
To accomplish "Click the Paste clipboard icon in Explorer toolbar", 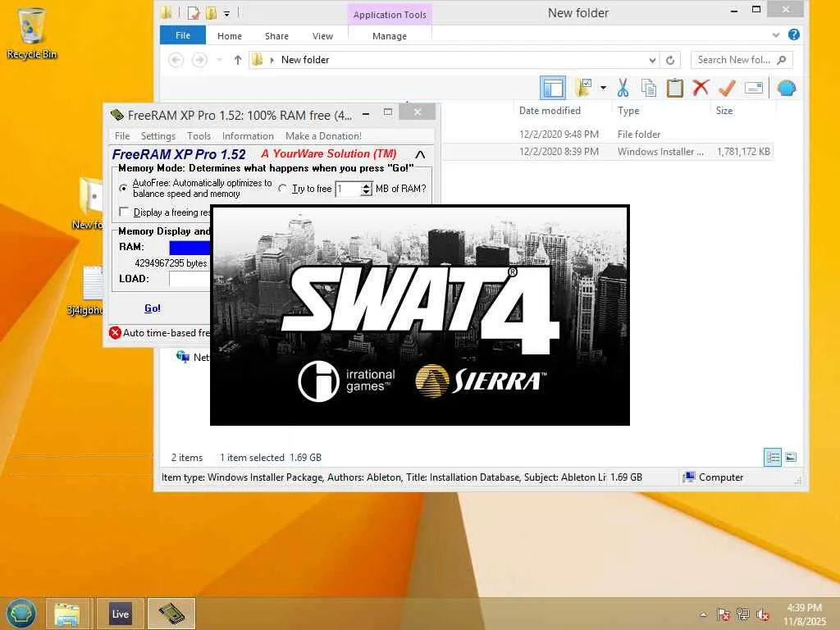I will (674, 88).
